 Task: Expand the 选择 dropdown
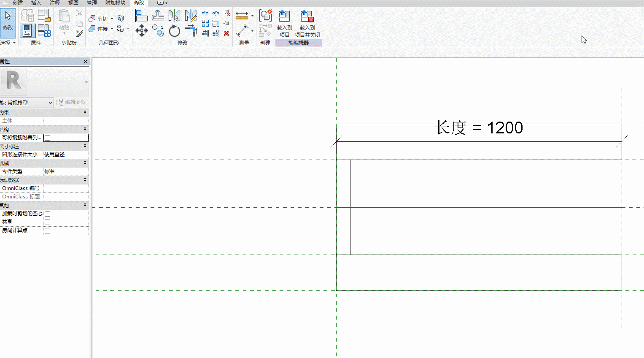(x=8, y=43)
